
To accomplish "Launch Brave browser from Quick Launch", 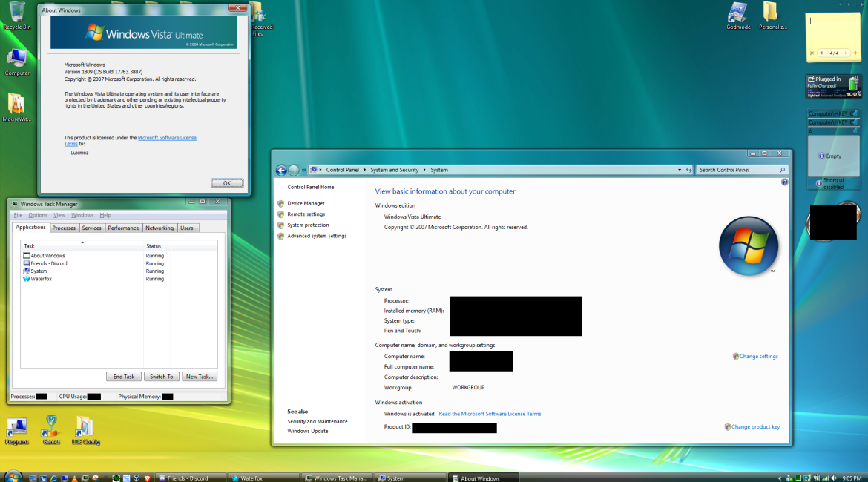I will click(x=147, y=478).
